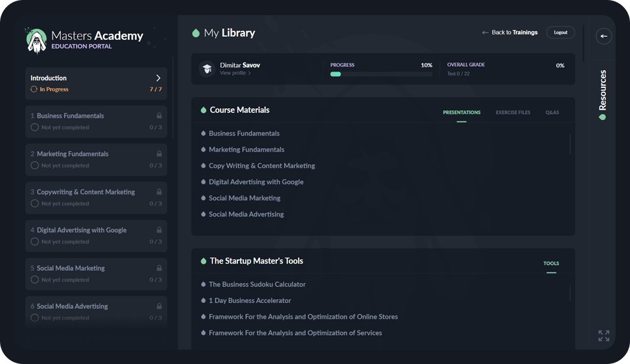This screenshot has height=364, width=630.
Task: Click the lock icon on Business Fundamentals
Action: click(x=159, y=115)
